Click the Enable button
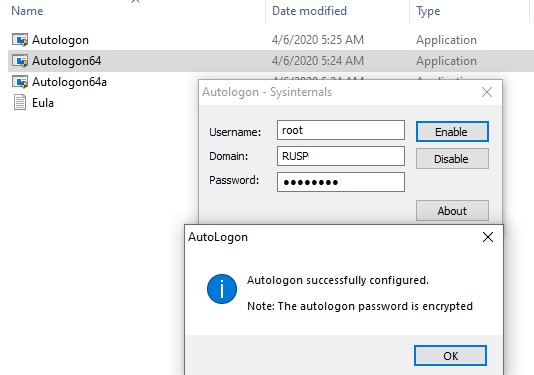Viewport: 534px width, 375px height. click(x=452, y=132)
